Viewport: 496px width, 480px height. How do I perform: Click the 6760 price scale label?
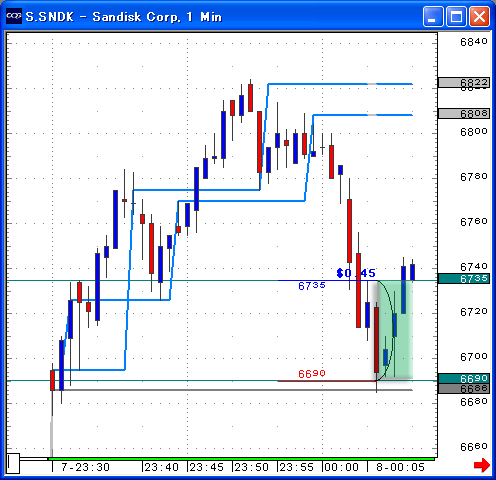(474, 222)
